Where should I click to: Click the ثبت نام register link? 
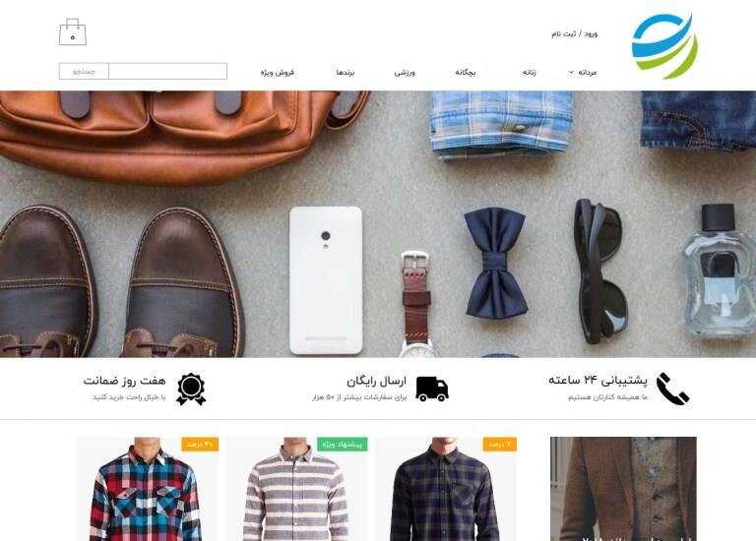564,33
